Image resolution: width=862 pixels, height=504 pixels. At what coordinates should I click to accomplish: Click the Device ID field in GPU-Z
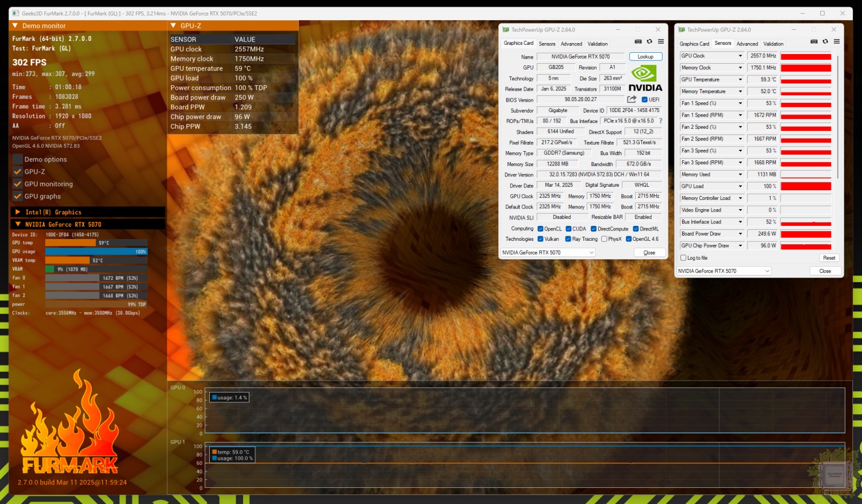click(x=634, y=110)
